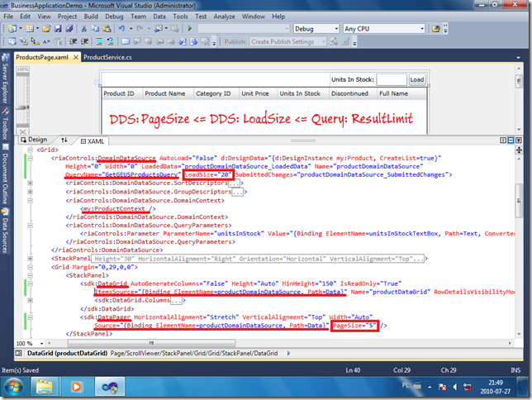Open the File menu
This screenshot has height=400, width=532.
tap(8, 17)
